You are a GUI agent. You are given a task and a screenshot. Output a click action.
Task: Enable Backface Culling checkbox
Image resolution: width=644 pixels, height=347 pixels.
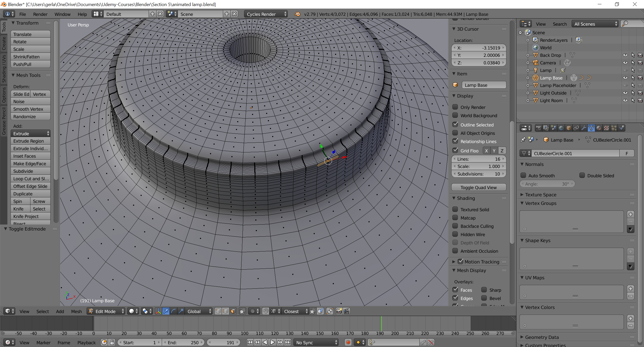[455, 226]
